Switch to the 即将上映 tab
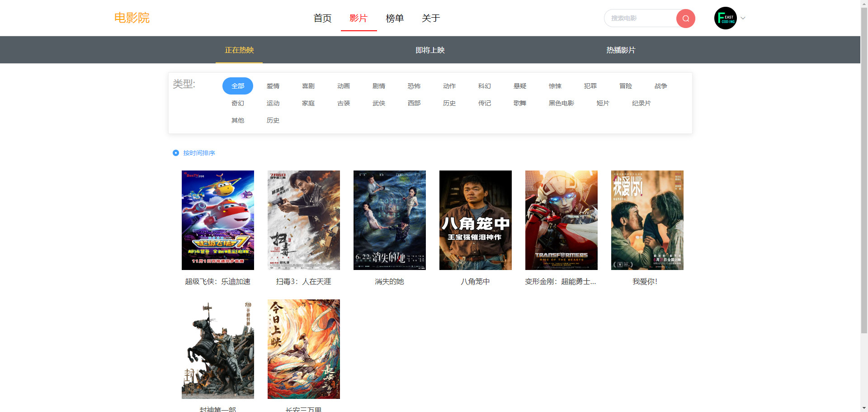868x412 pixels. [x=430, y=50]
